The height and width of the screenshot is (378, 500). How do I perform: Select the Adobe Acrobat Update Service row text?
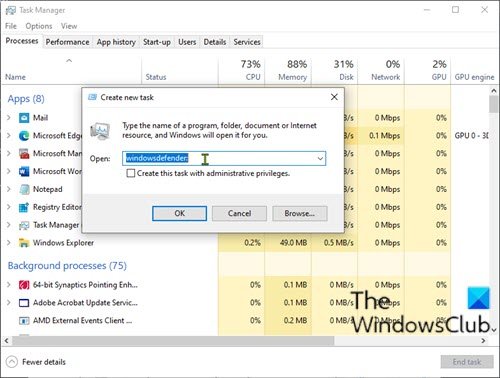click(x=85, y=303)
